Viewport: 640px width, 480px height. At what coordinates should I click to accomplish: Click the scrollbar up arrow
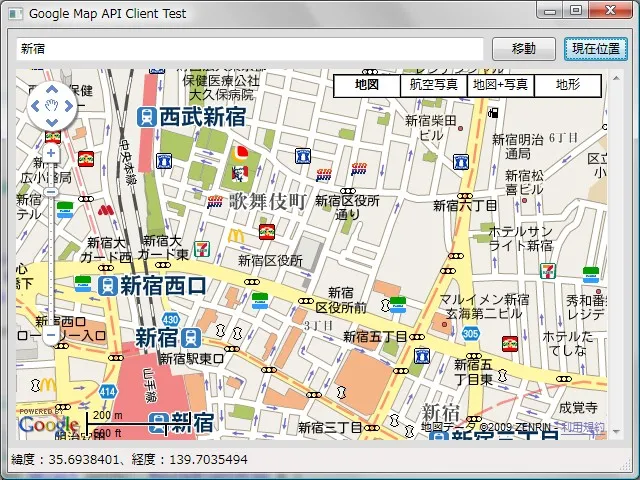click(x=616, y=78)
